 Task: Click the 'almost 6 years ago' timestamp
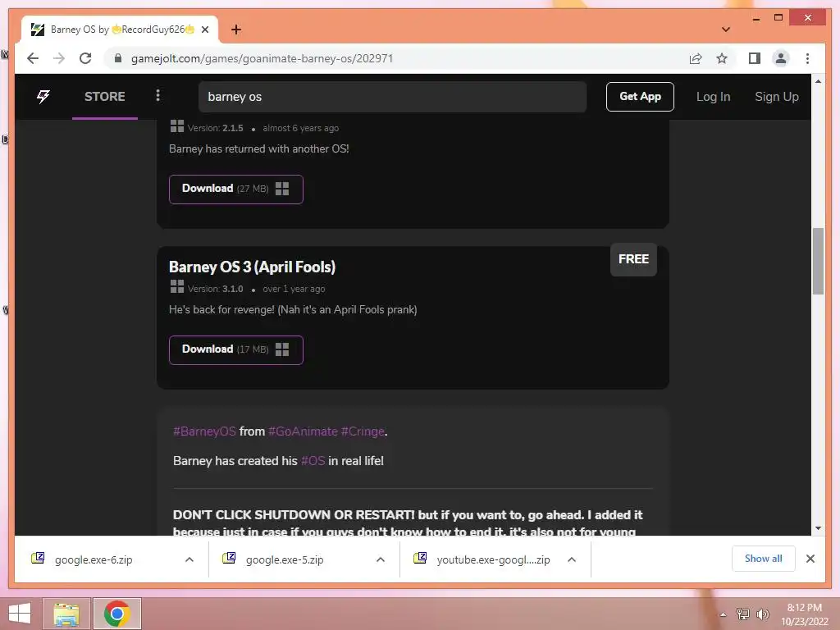pos(300,128)
